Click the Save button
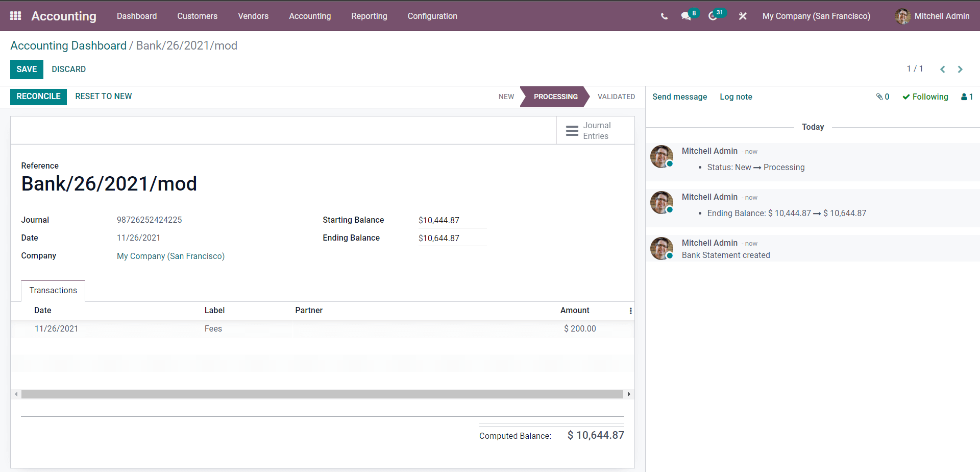Screen dimensions: 980x472 pos(27,69)
